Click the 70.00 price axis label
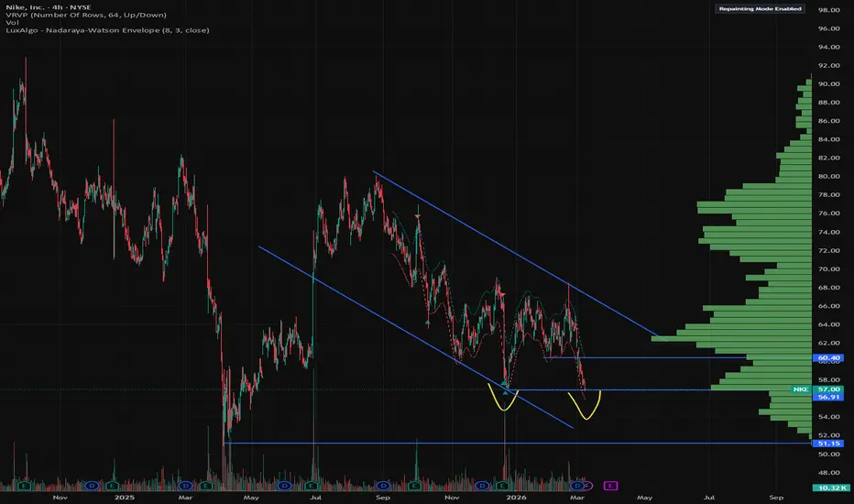Screen dimensions: 854x504 828,269
